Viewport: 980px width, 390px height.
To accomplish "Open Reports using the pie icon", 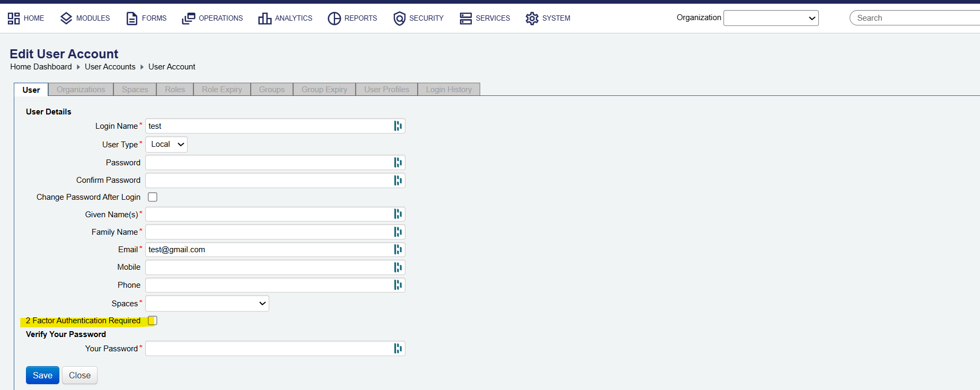I will coord(334,19).
